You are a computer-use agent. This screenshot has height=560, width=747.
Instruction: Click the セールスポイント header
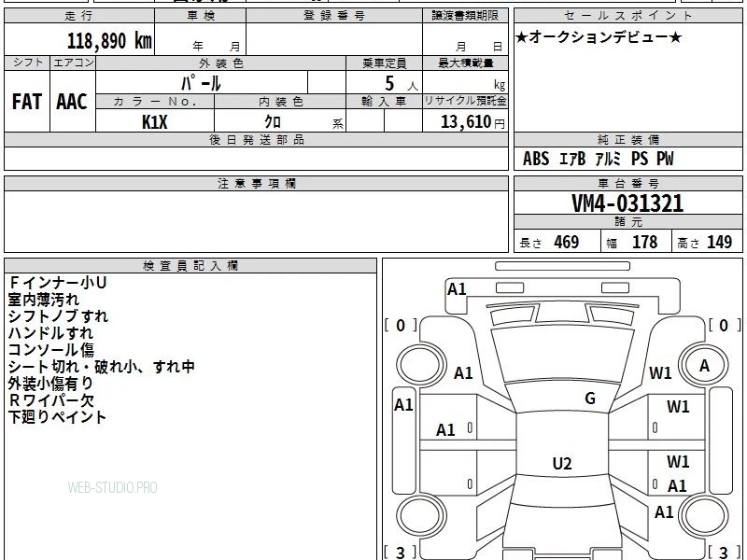click(x=627, y=16)
